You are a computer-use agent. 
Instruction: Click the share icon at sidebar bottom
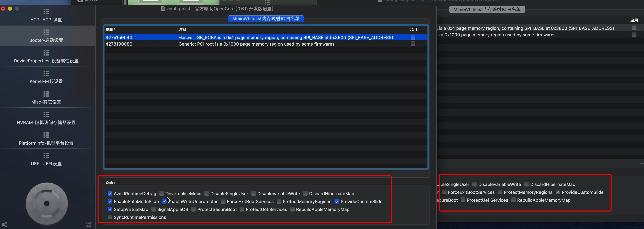click(x=4, y=224)
